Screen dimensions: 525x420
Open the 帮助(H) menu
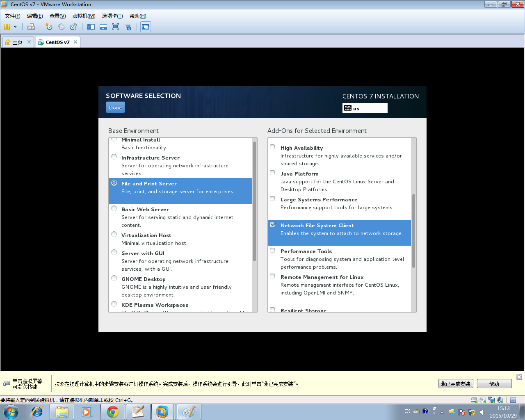(138, 16)
